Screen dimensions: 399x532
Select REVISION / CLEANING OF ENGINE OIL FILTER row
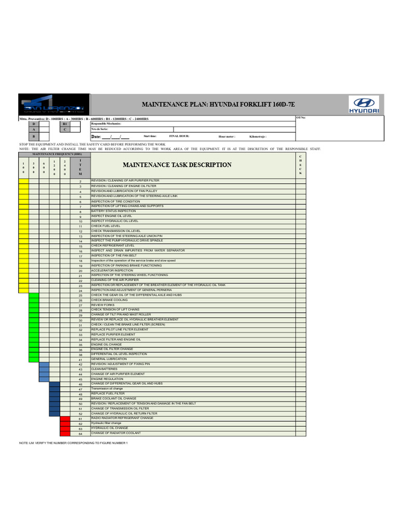[x=193, y=186]
